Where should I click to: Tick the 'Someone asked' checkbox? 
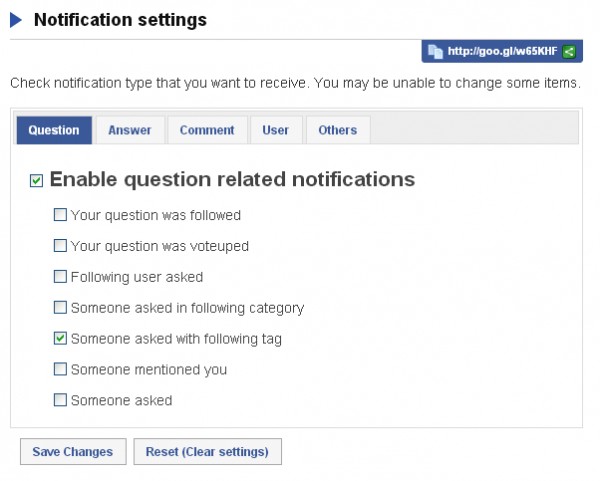pyautogui.click(x=60, y=401)
